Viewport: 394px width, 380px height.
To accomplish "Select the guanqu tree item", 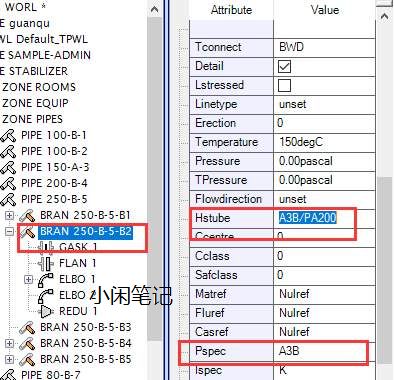I will (29, 23).
